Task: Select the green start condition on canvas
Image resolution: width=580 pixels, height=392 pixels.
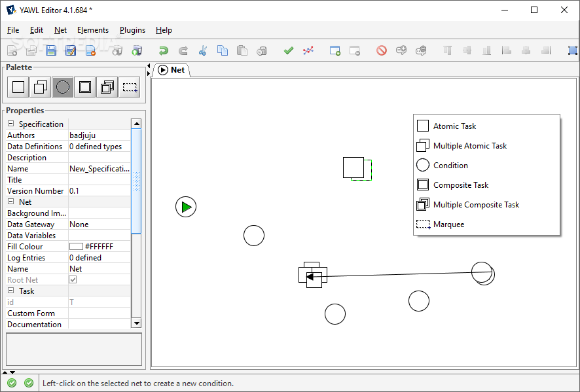Action: pyautogui.click(x=186, y=207)
